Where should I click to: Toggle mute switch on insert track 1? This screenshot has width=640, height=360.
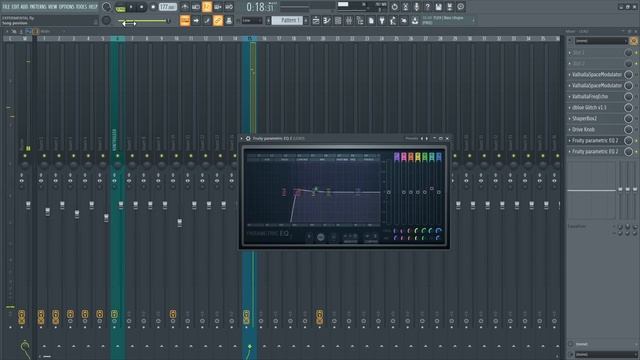[44, 156]
